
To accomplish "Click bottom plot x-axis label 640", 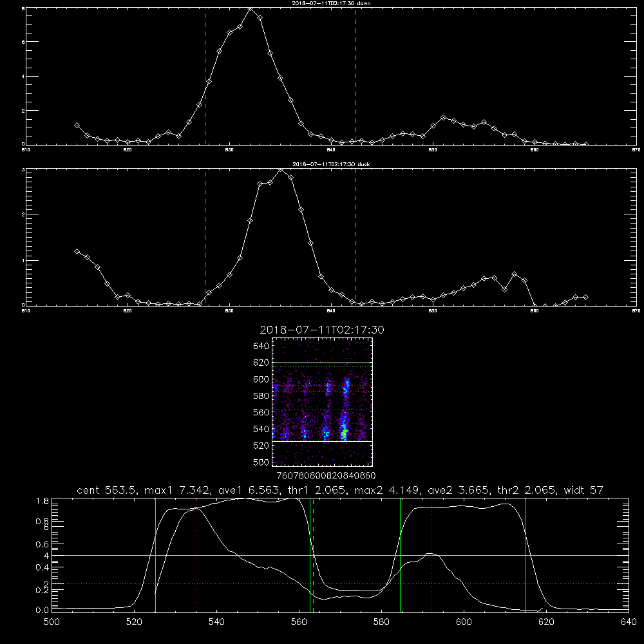I will pyautogui.click(x=629, y=622).
